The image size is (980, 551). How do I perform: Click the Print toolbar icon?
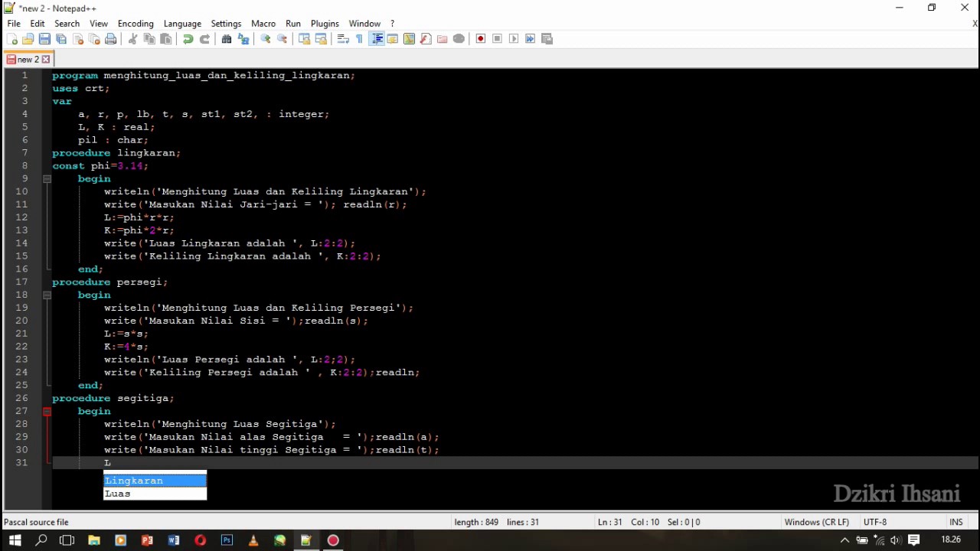click(111, 39)
